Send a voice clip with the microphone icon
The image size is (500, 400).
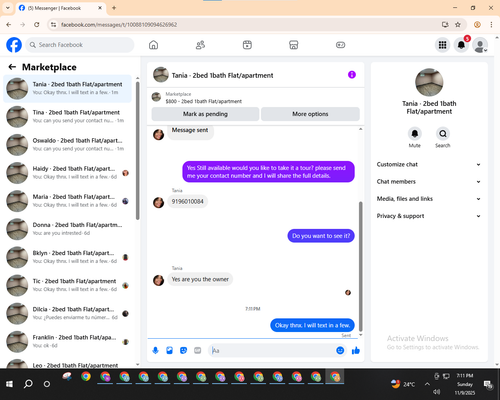(155, 350)
